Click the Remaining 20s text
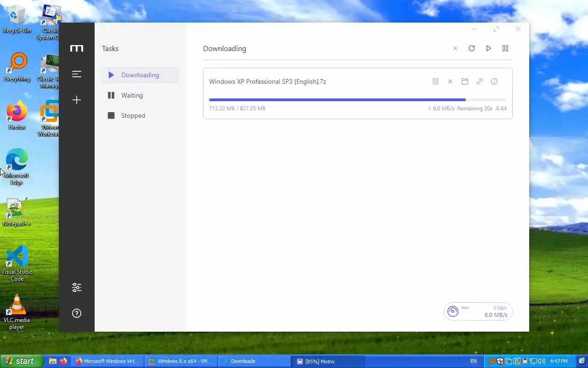The width and height of the screenshot is (588, 368). (x=475, y=109)
